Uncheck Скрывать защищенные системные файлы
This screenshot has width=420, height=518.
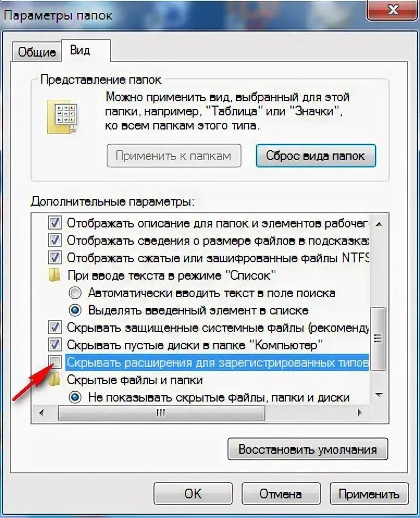pos(55,328)
